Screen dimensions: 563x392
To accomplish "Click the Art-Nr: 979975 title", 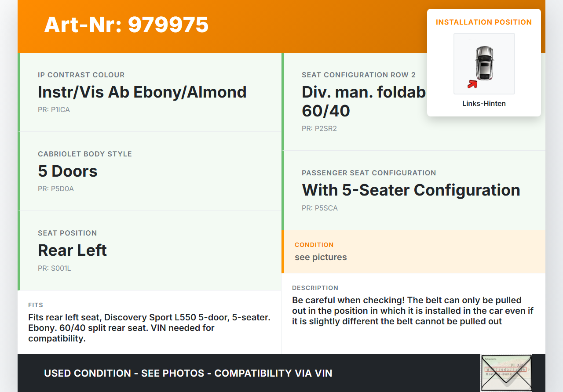I will pos(126,25).
